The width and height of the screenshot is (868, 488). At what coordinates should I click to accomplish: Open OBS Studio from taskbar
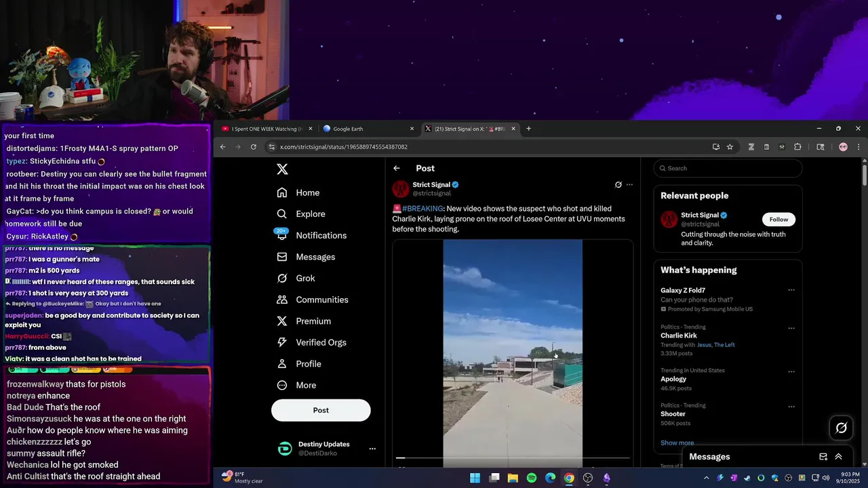588,478
